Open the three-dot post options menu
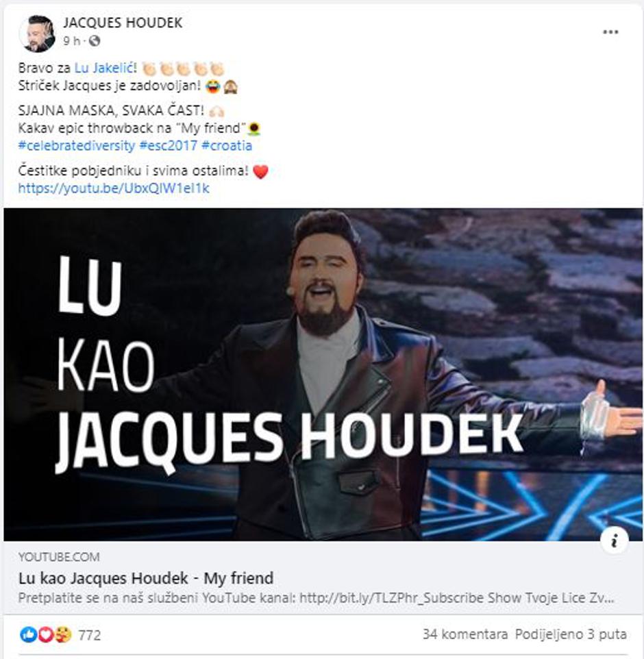 [x=610, y=32]
